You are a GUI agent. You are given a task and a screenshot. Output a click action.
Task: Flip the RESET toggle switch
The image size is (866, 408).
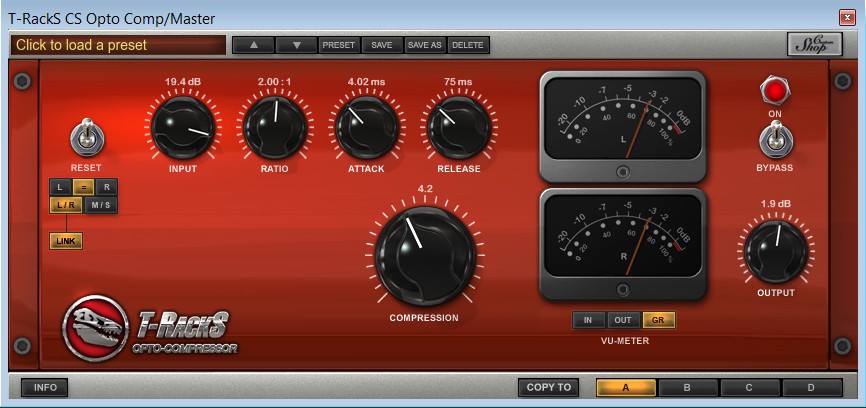[86, 139]
